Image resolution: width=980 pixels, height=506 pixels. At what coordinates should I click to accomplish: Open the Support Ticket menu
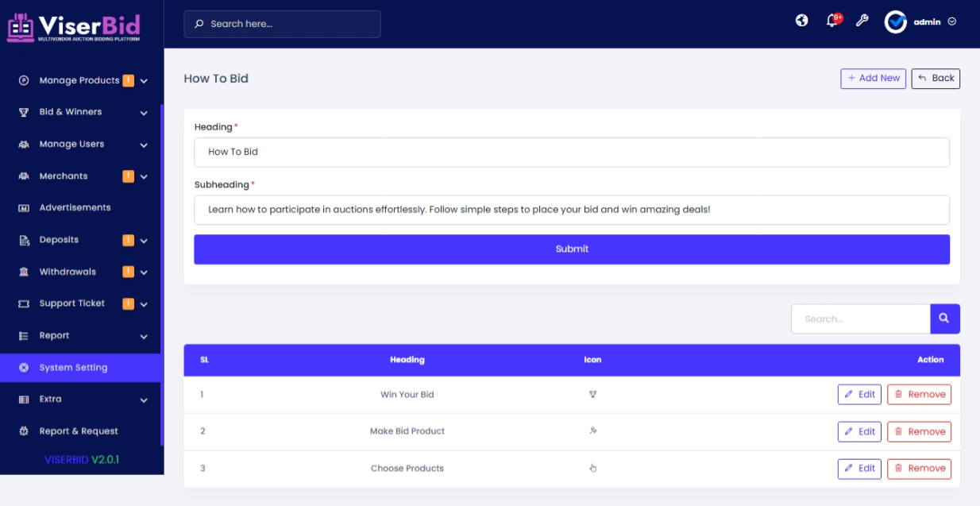(x=80, y=303)
